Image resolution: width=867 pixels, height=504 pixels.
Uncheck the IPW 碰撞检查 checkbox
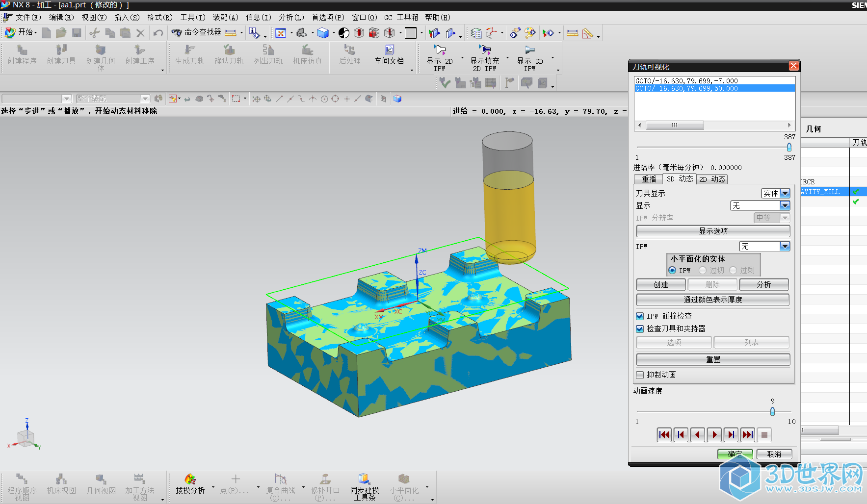click(640, 316)
